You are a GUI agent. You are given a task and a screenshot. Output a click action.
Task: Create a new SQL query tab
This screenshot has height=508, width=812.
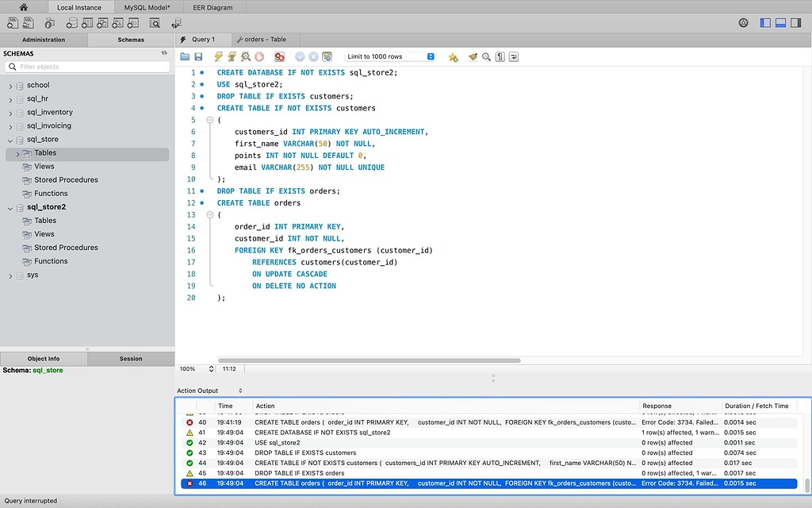coord(13,23)
